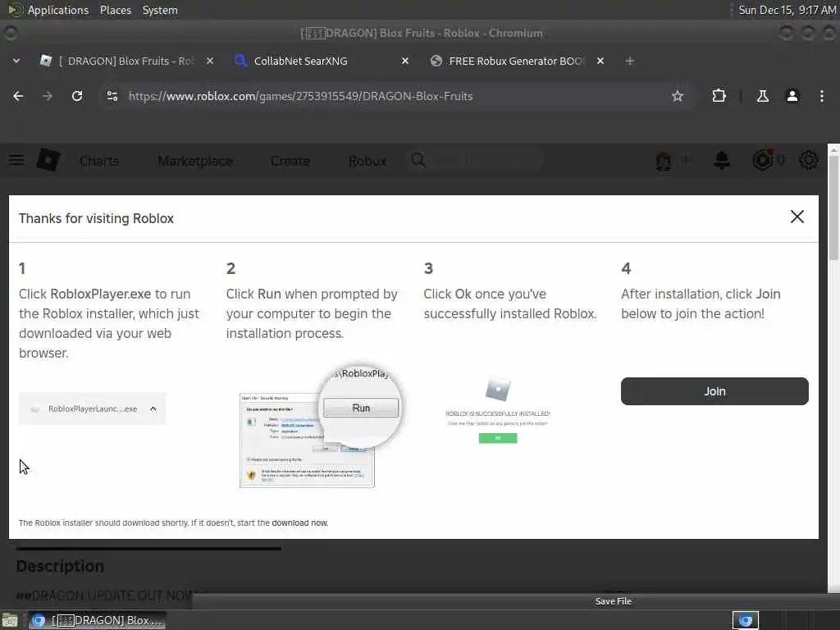Close the FREE Robux Generator tab

600,61
